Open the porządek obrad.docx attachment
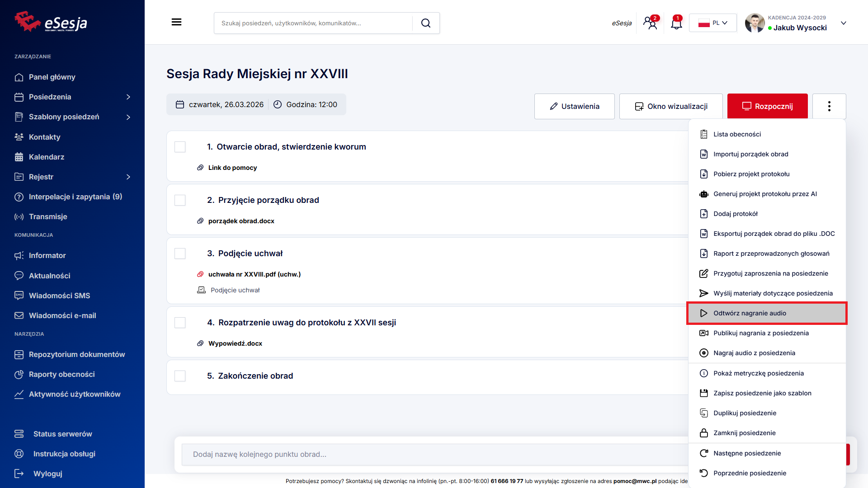The image size is (868, 488). [241, 221]
